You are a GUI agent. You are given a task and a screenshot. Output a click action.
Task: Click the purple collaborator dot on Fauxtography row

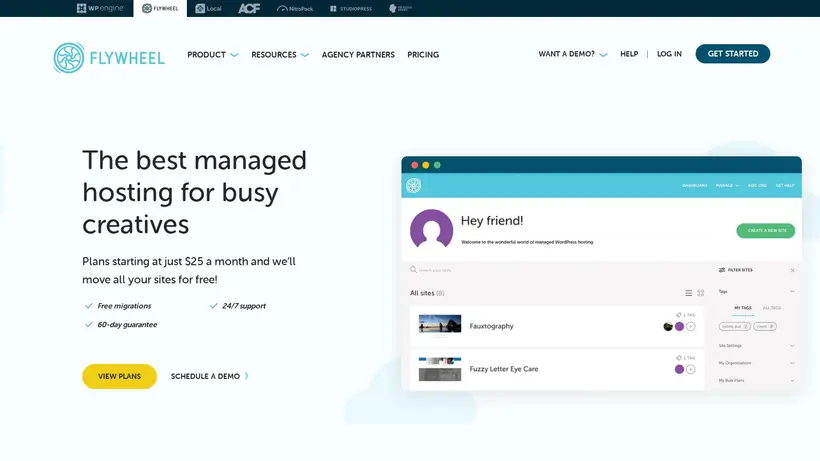[679, 327]
